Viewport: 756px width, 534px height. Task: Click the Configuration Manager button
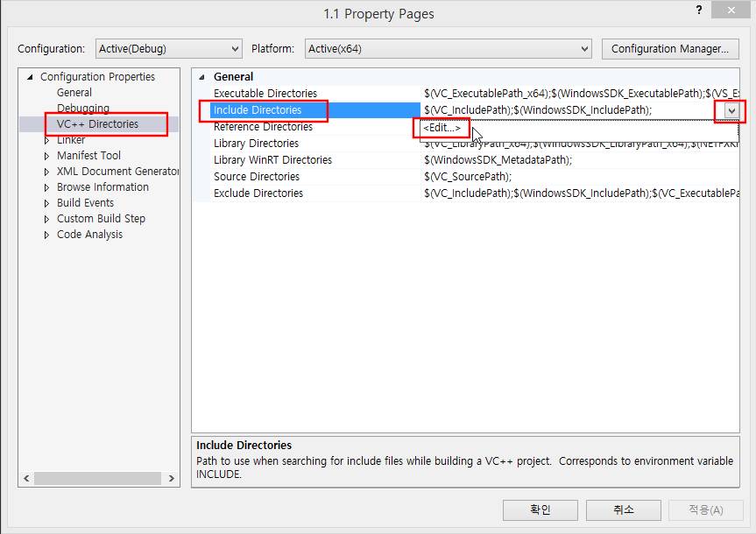tap(669, 49)
